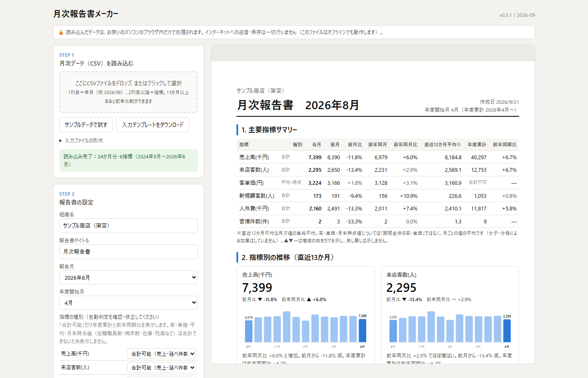The width and height of the screenshot is (588, 378).
Task: Click the +10.9% cell in 新規顧客数 row
Action: [x=409, y=196]
